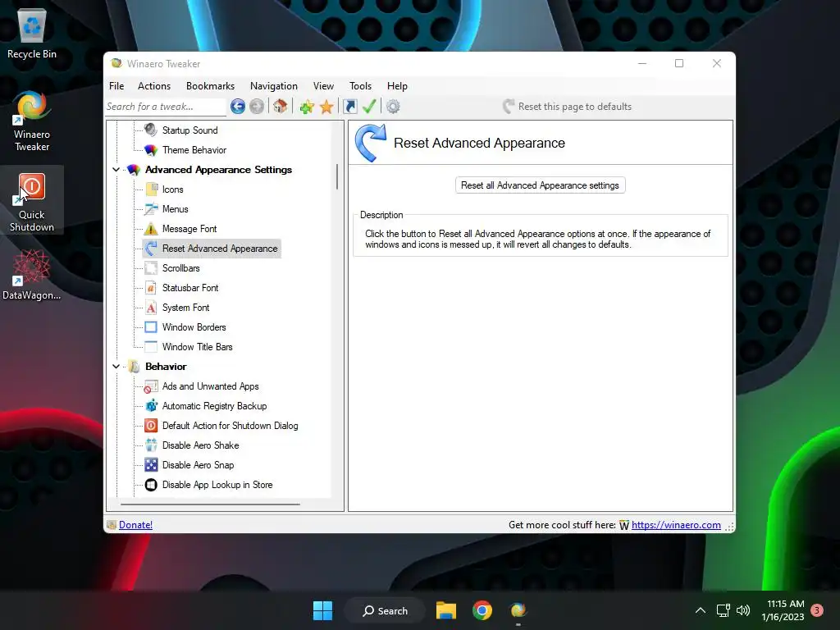Select the Behavior category label

pyautogui.click(x=166, y=367)
